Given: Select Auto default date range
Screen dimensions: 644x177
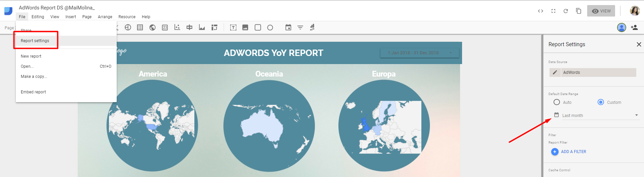Looking at the screenshot, I should pos(557,102).
